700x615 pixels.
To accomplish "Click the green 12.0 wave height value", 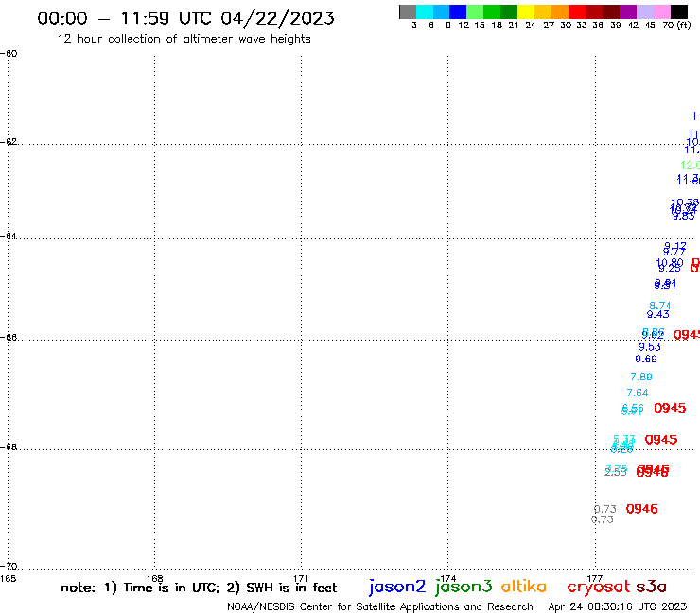I will [x=690, y=166].
